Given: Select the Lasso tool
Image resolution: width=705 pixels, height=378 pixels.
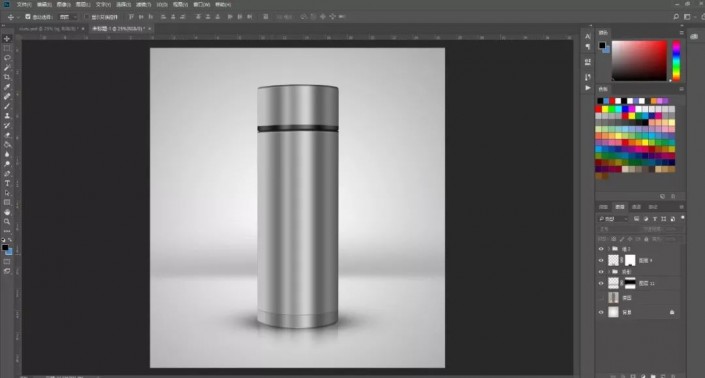Looking at the screenshot, I should click(x=7, y=58).
